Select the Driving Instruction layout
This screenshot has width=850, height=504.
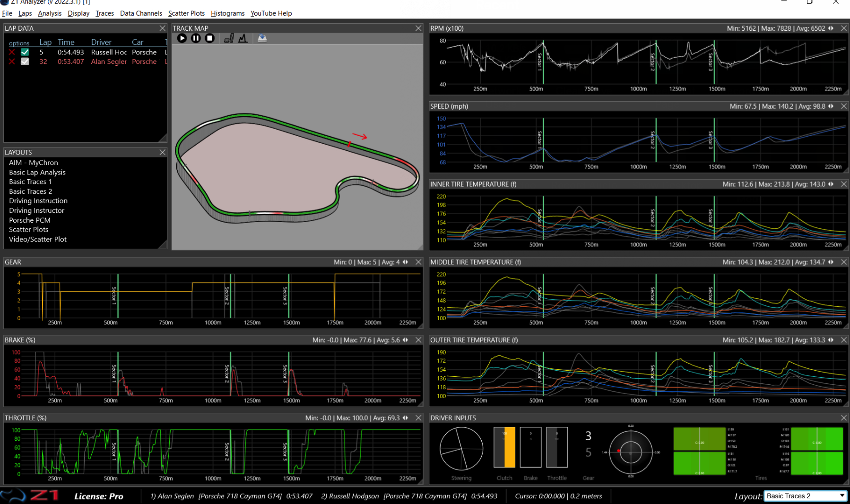coord(38,200)
